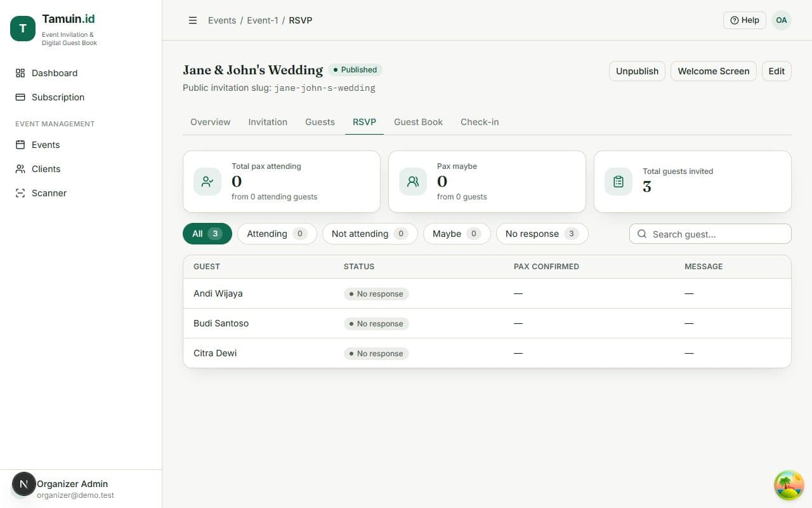Viewport: 812px width, 508px height.
Task: Click the Organizer Admin N avatar
Action: [23, 484]
